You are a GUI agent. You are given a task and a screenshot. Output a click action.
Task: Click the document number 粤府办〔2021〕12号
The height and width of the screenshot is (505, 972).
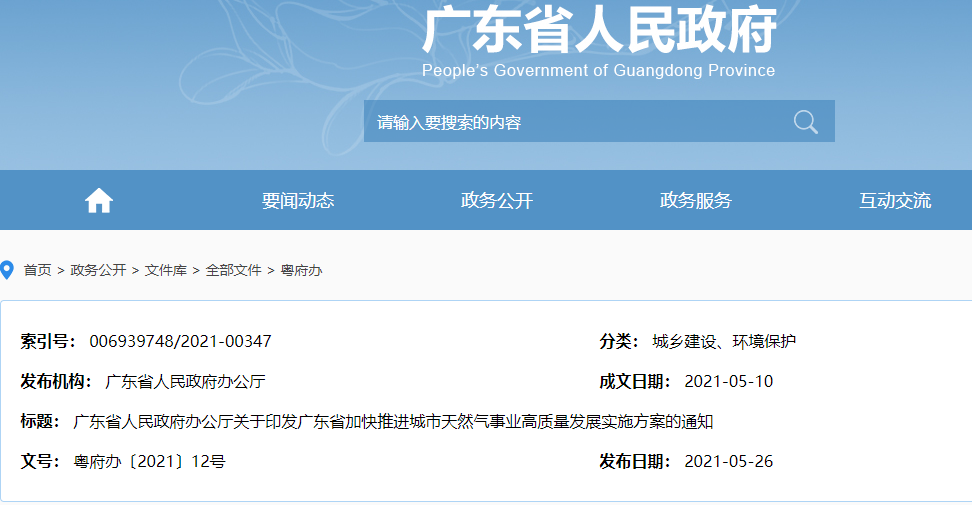click(x=149, y=462)
